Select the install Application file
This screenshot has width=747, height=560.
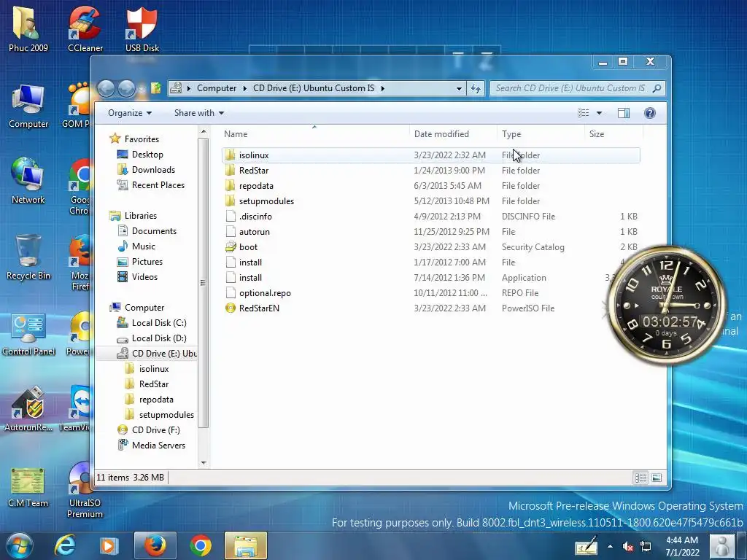430,278
